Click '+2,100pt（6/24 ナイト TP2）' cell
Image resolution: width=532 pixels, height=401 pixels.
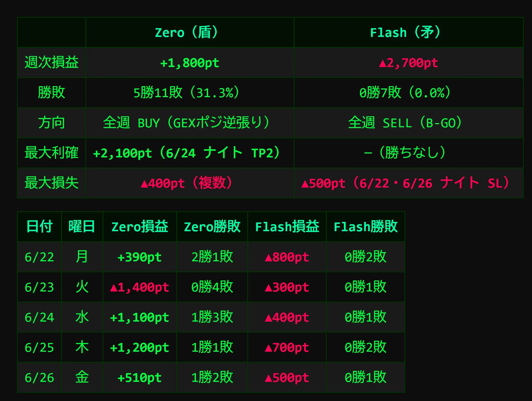[x=190, y=153]
